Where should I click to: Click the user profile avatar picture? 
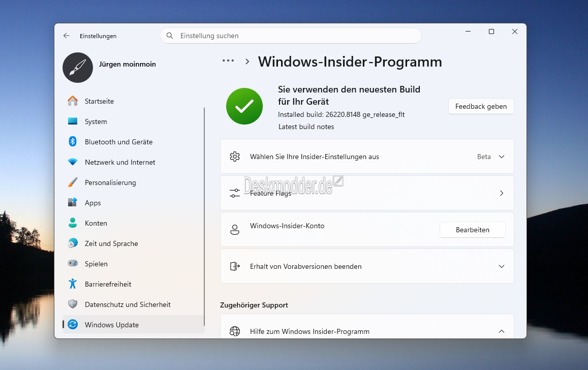click(x=78, y=68)
